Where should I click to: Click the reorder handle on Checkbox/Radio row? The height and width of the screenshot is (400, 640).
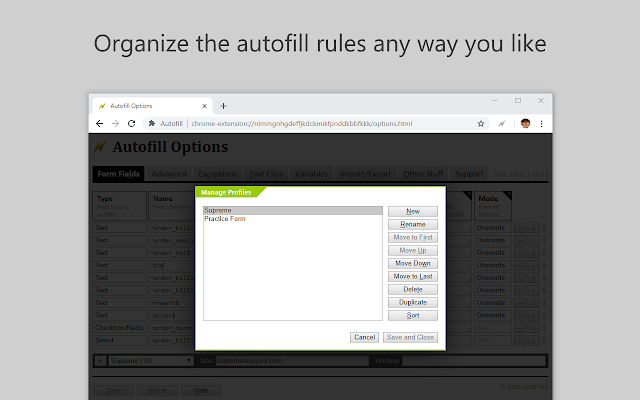[544, 328]
